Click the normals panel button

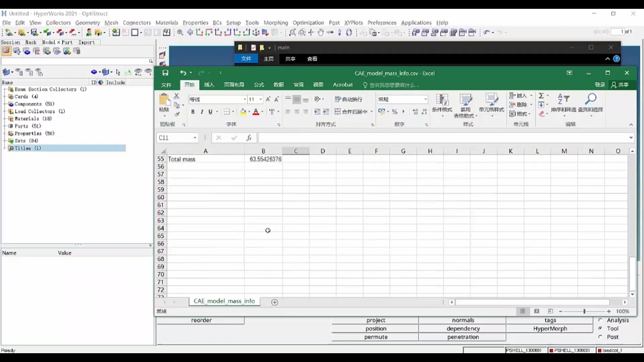pyautogui.click(x=463, y=321)
